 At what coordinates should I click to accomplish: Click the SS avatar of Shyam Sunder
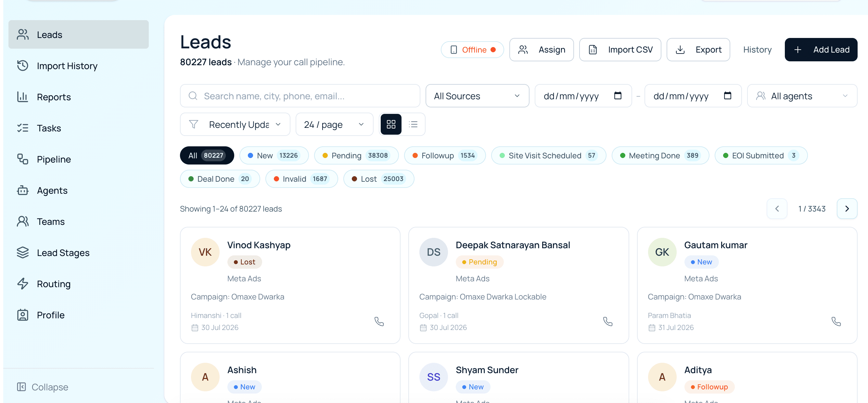pos(434,377)
